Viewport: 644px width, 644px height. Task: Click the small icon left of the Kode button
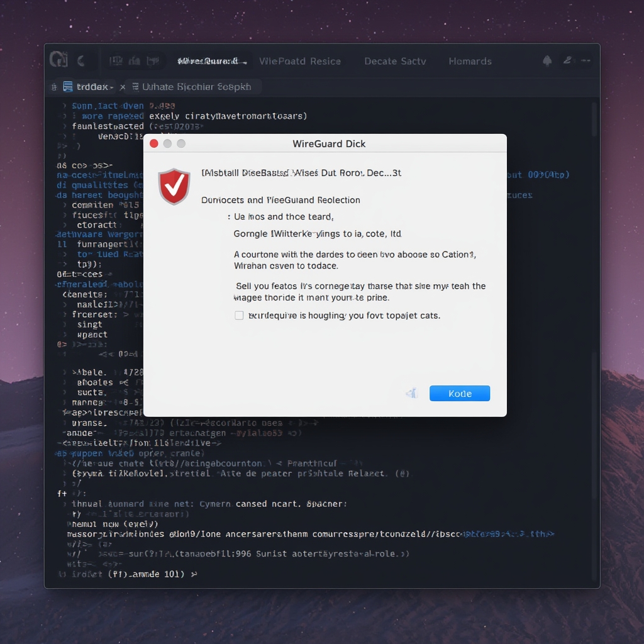click(412, 392)
